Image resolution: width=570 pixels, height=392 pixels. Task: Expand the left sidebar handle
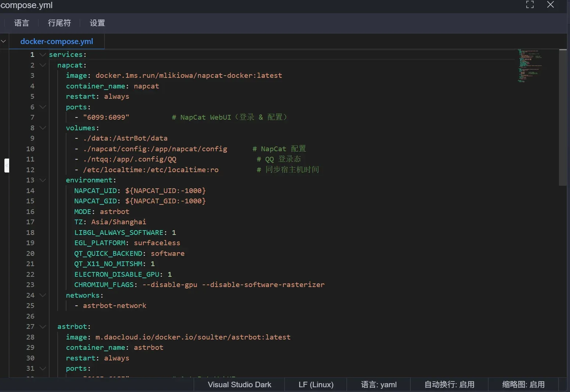pyautogui.click(x=7, y=166)
